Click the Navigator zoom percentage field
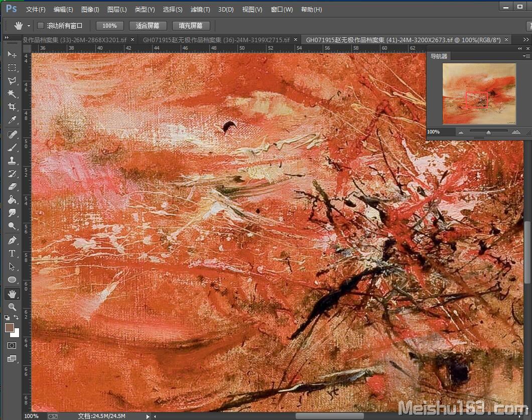 tap(440, 132)
